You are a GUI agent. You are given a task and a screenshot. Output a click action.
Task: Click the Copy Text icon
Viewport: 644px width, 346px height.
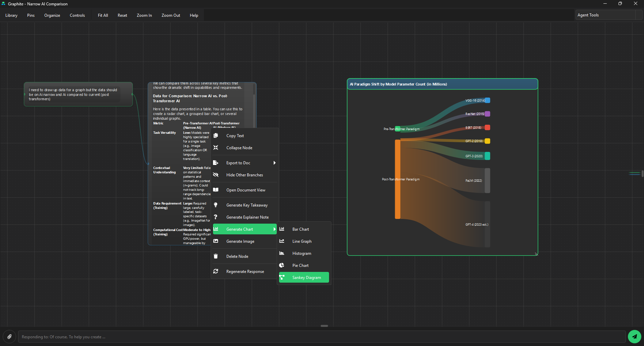point(216,135)
